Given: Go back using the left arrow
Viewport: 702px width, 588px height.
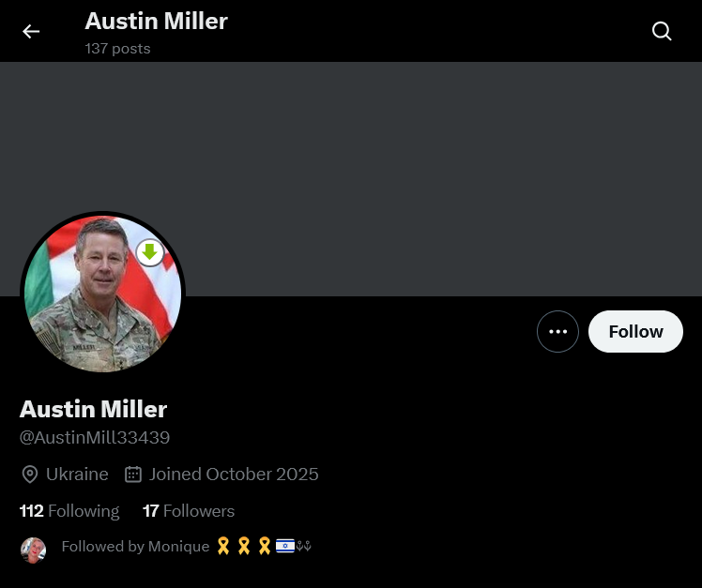Looking at the screenshot, I should [31, 31].
